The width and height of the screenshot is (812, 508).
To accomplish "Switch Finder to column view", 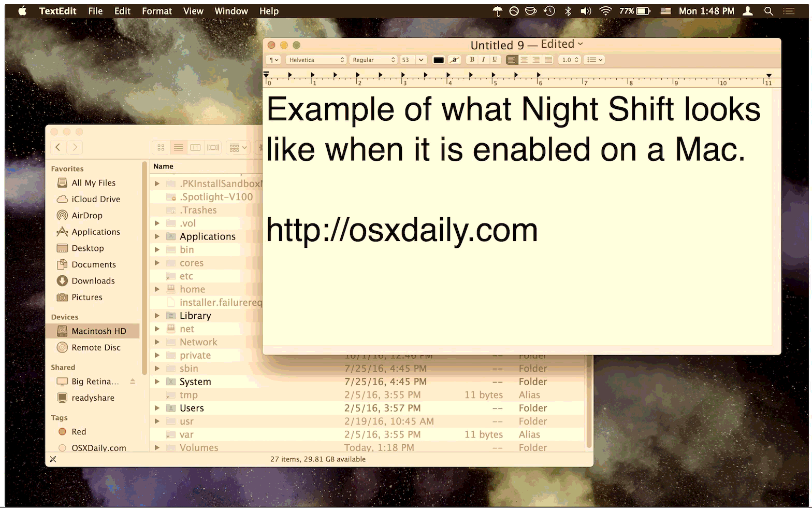I will [195, 148].
